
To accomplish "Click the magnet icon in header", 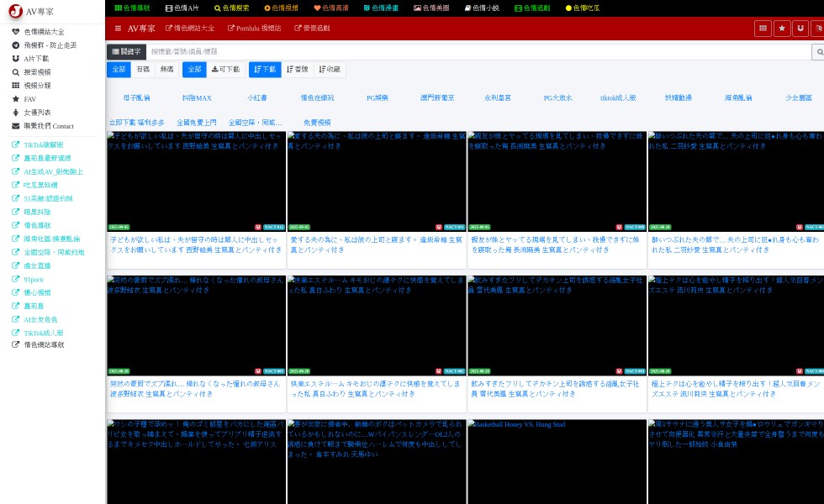I will click(800, 29).
